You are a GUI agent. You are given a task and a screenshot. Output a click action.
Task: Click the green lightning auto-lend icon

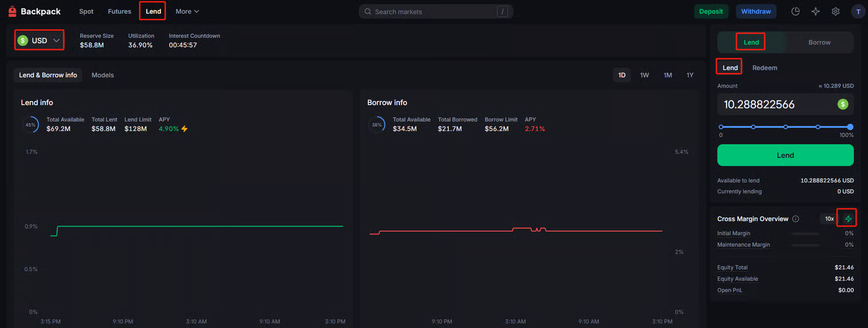point(848,219)
